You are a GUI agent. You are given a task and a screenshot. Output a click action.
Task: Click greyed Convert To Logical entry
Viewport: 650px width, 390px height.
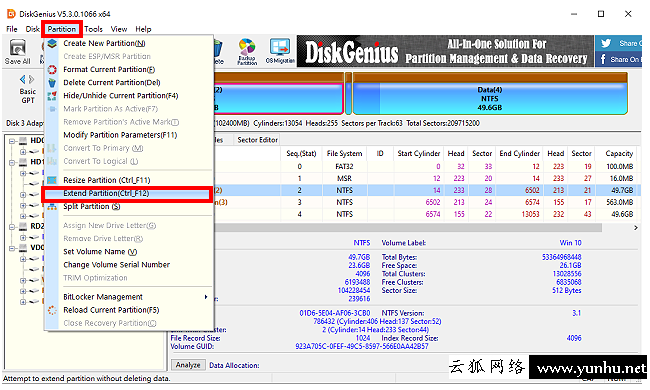pos(129,161)
